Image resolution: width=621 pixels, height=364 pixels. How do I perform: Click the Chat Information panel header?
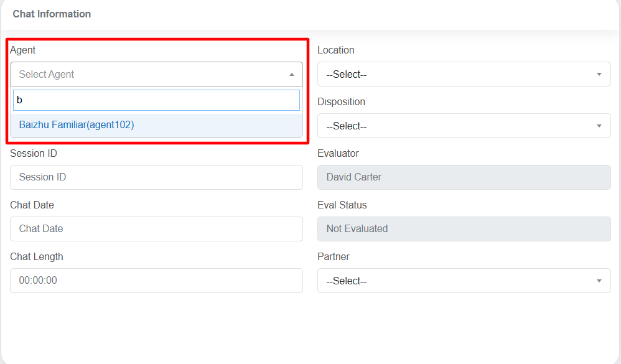pos(52,14)
